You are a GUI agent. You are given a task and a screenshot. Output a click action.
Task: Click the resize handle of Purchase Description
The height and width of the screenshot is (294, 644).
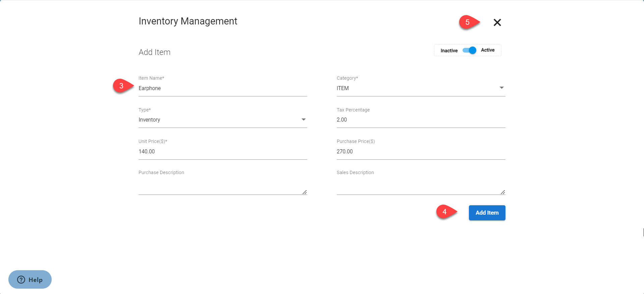[305, 192]
